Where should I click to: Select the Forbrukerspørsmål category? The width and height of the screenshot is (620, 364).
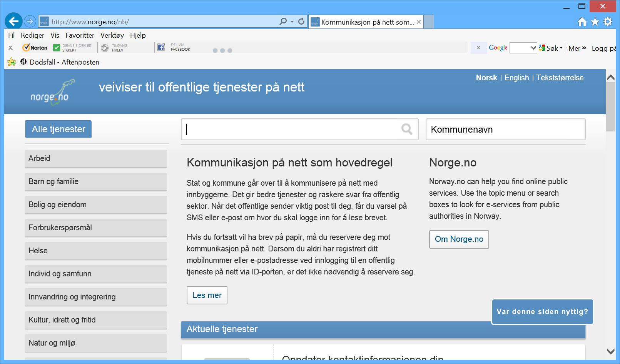[96, 228]
